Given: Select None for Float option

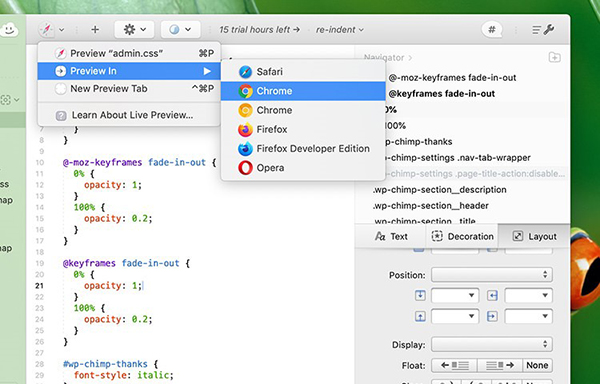Looking at the screenshot, I should tap(537, 365).
